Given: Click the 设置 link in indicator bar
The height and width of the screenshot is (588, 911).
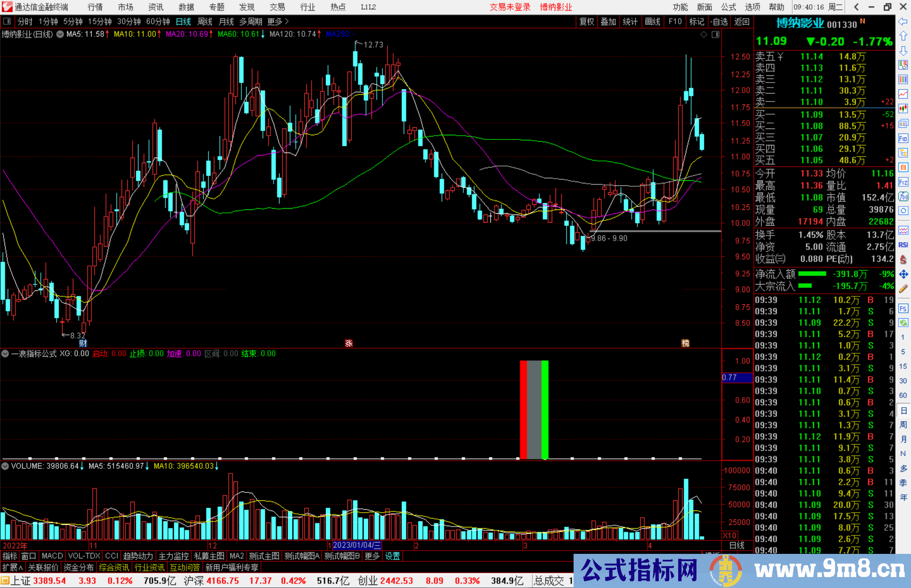Looking at the screenshot, I should [392, 556].
